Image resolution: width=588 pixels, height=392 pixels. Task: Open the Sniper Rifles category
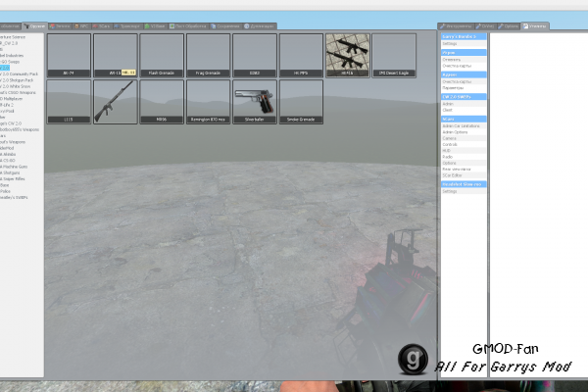pos(13,179)
